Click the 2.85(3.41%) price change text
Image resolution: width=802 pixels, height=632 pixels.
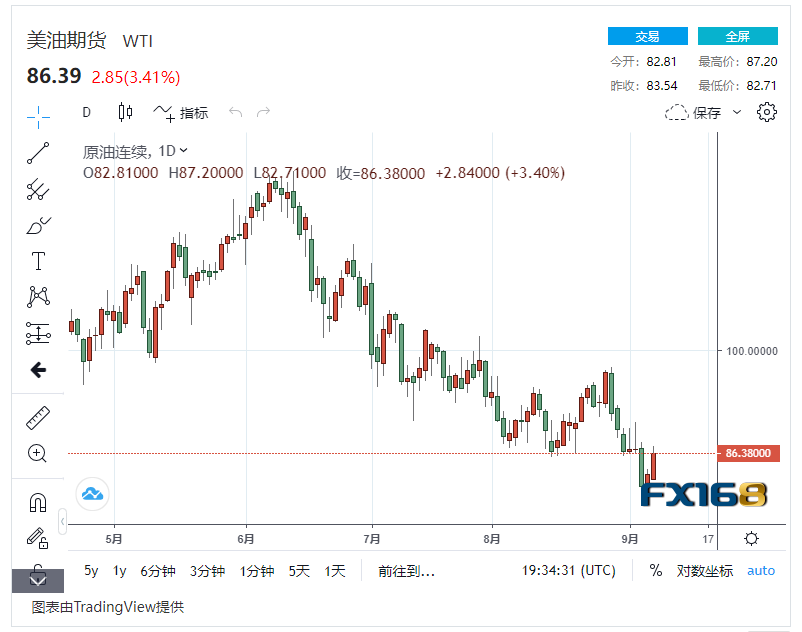tap(136, 77)
